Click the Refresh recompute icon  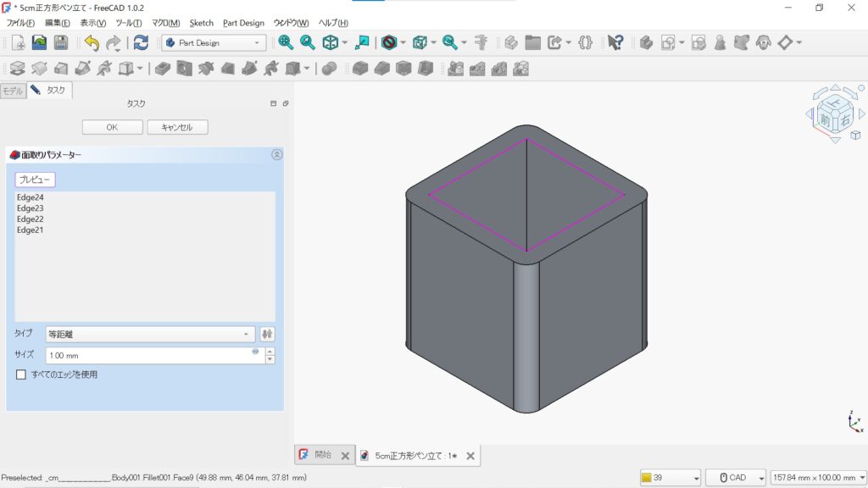point(141,42)
